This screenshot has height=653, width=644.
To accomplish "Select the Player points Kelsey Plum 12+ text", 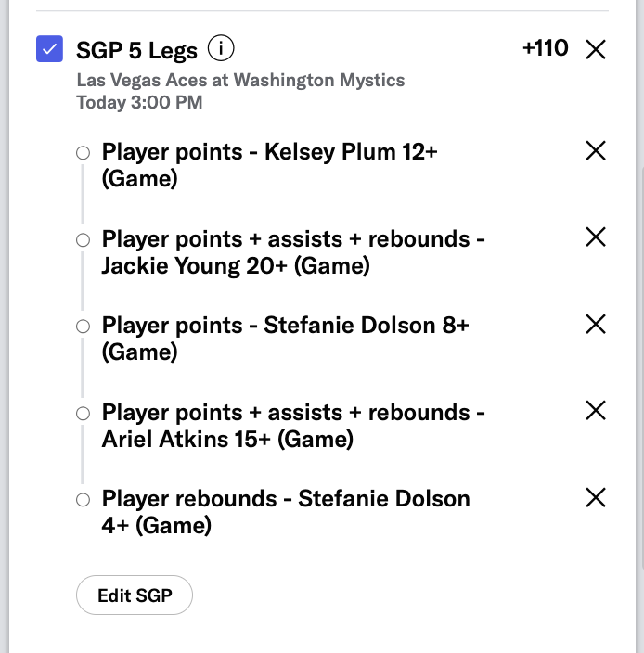I will [269, 164].
